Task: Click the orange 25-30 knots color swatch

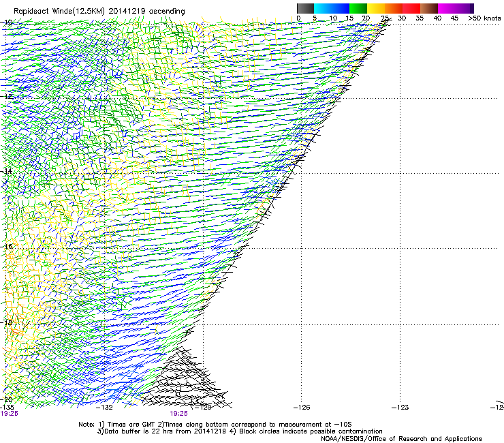Action: click(x=394, y=8)
